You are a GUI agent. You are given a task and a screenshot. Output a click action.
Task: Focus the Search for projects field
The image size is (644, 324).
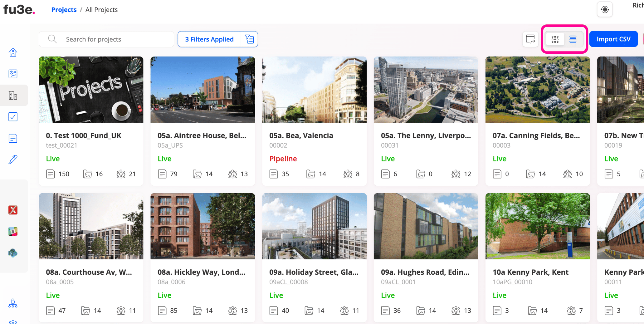coord(106,39)
